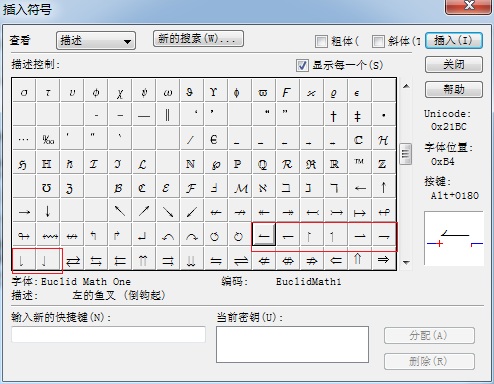The height and width of the screenshot is (384, 494).
Task: Select the southeast diagonal arrow ↘
Action: pos(168,211)
